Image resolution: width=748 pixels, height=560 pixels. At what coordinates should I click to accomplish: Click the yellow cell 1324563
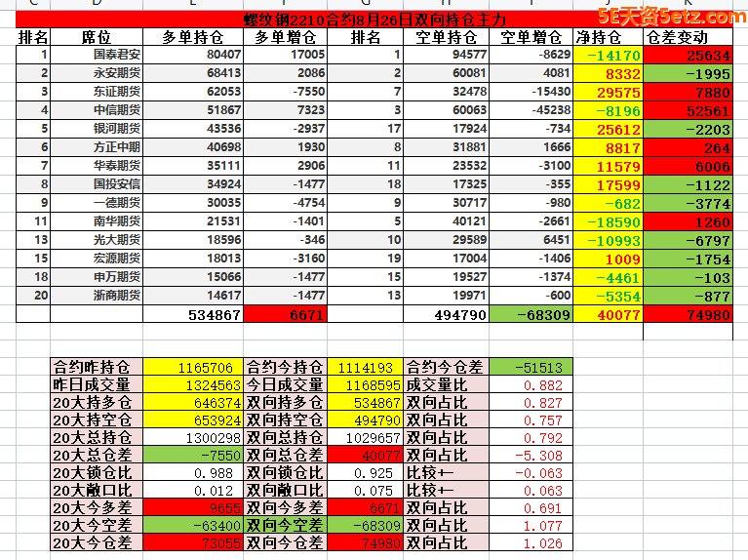pyautogui.click(x=193, y=384)
